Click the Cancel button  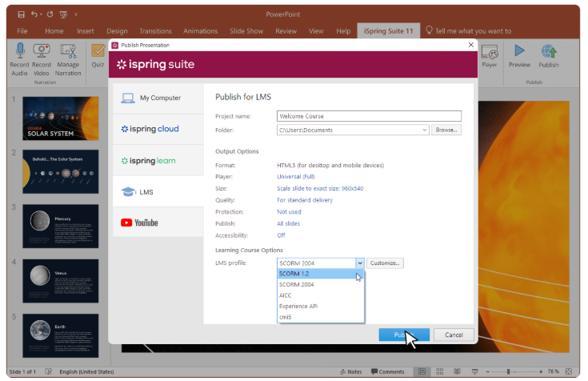[x=454, y=335]
